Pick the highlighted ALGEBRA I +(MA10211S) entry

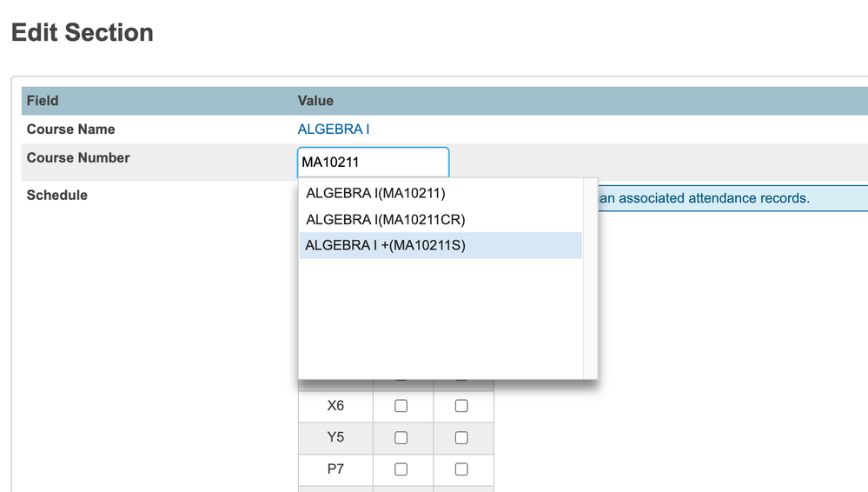(x=386, y=246)
